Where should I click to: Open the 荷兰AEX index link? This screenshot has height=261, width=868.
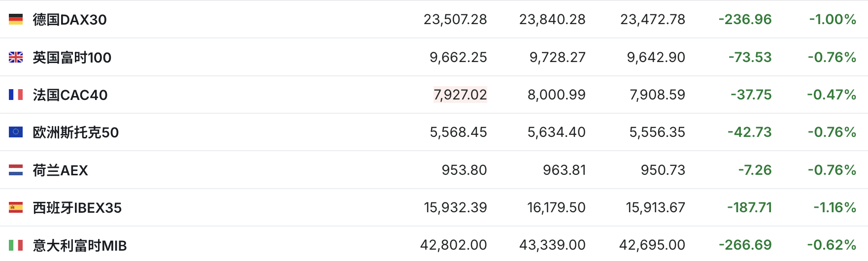click(60, 170)
